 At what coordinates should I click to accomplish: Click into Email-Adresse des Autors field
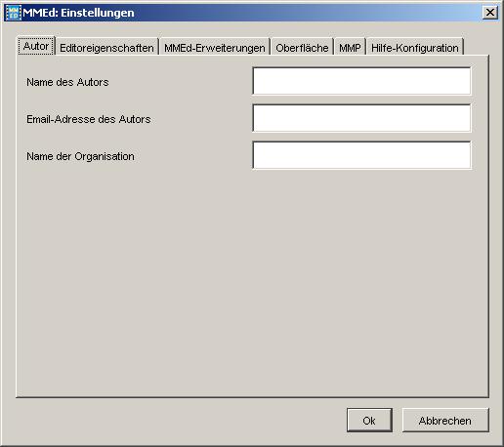coord(361,118)
